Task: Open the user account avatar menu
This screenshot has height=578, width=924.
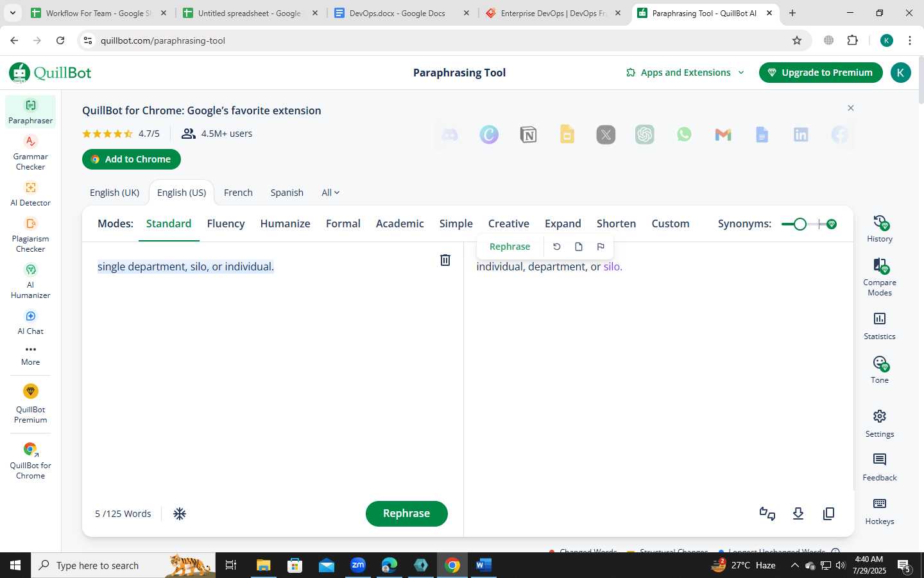Action: point(900,73)
